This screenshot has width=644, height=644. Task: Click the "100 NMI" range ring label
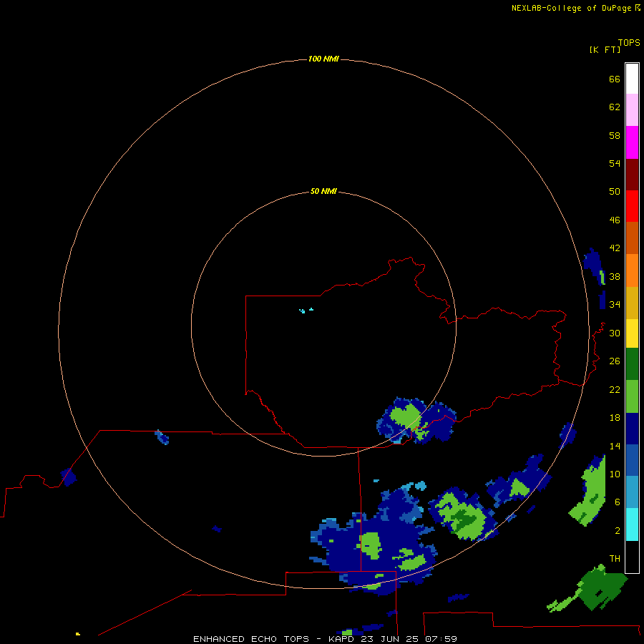[x=323, y=59]
